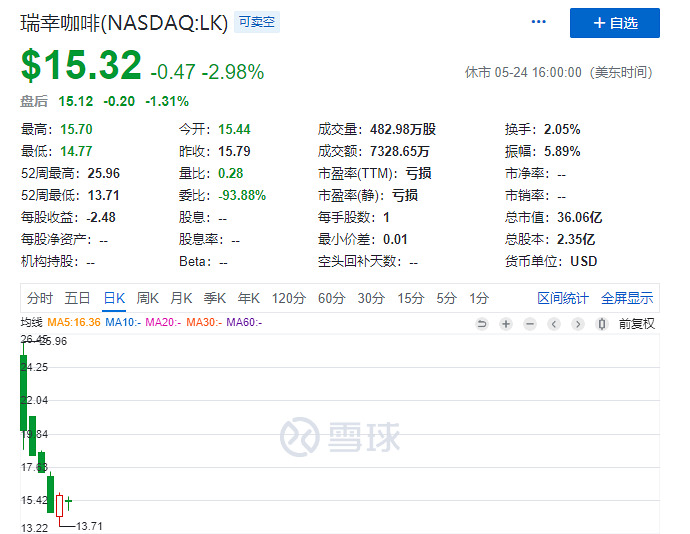Screen dimensions: 690x534
Task: Click the 25.96 high price marker
Action: 55,341
